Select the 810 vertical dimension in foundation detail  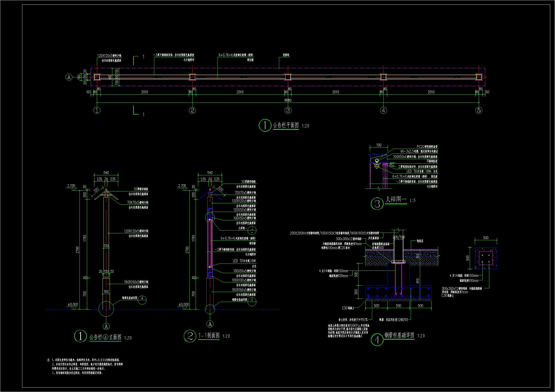(418, 281)
